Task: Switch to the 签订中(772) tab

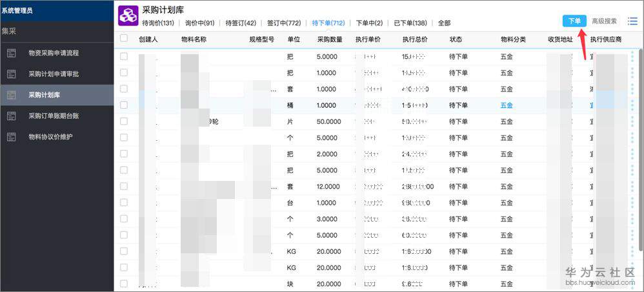Action: 284,23
